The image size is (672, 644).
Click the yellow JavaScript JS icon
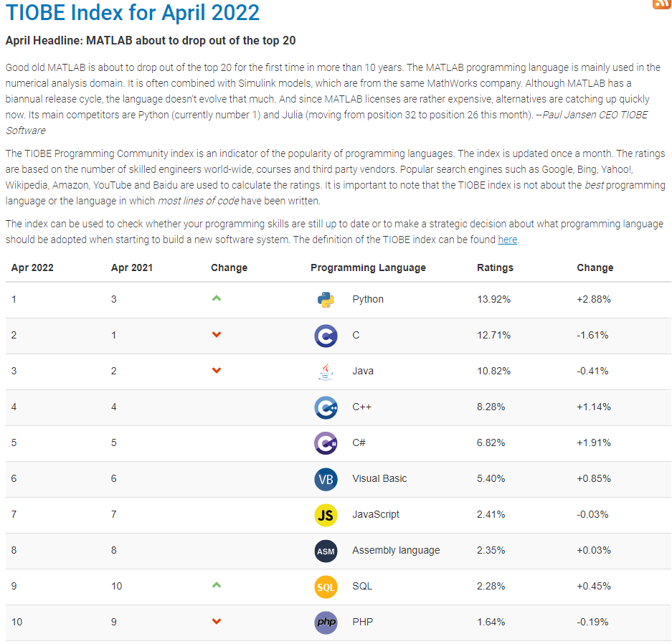pyautogui.click(x=326, y=515)
